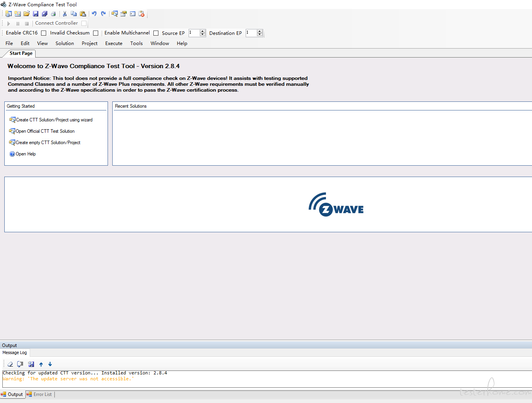Decrease the Source EP value
Screen dimensions: 532x403
pos(203,35)
